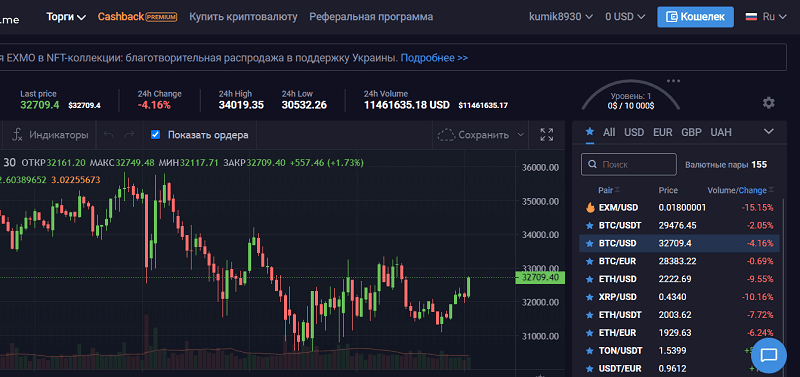The height and width of the screenshot is (377, 800).
Task: Toggle the ETH/EUR favorite star
Action: (x=590, y=333)
